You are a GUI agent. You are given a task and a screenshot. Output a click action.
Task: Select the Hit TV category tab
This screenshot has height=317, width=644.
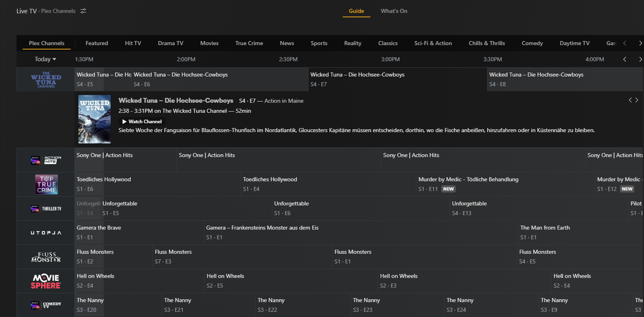133,43
